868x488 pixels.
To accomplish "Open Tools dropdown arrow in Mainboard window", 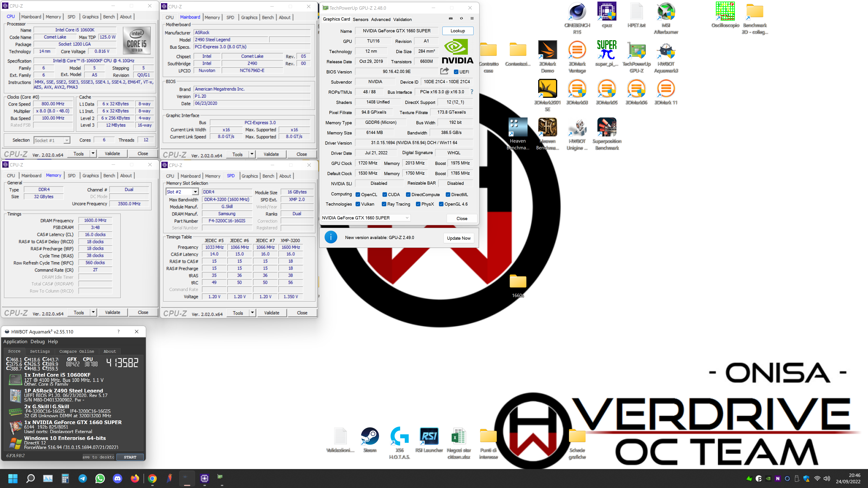I will 252,154.
